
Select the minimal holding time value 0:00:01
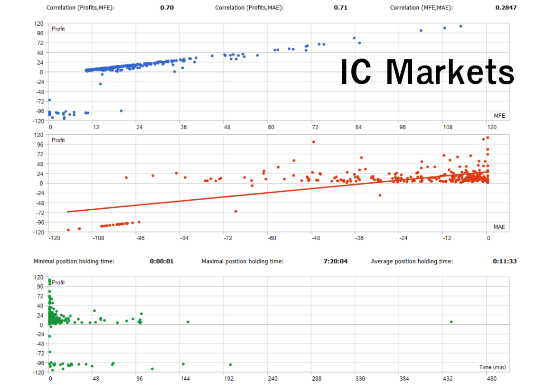[161, 261]
